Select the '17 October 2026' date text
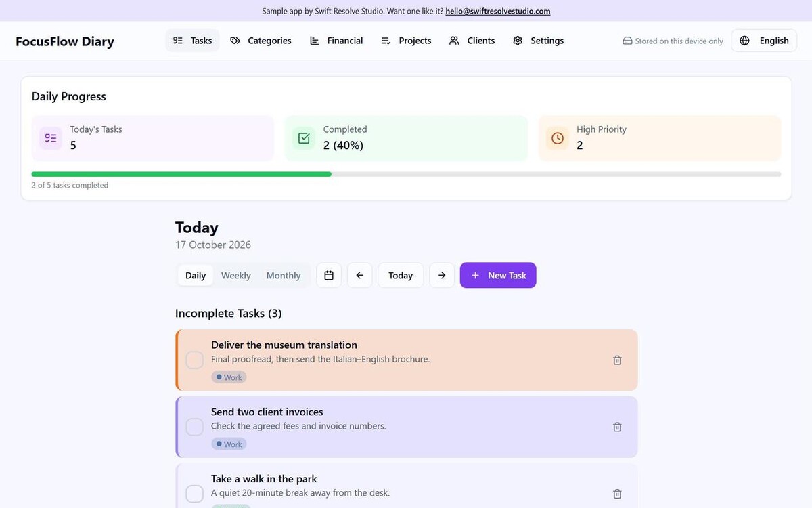The image size is (812, 508). tap(213, 245)
